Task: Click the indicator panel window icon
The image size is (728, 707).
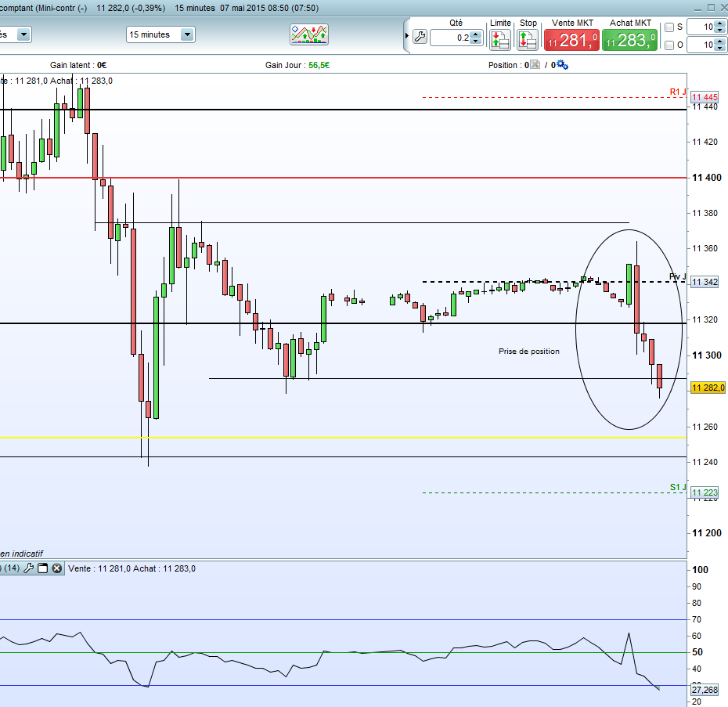Action: (x=43, y=568)
